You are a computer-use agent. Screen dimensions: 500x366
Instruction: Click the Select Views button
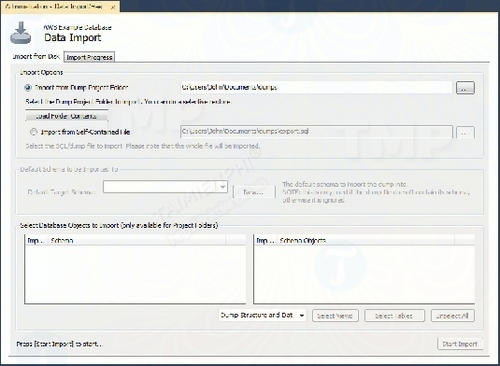pos(335,316)
